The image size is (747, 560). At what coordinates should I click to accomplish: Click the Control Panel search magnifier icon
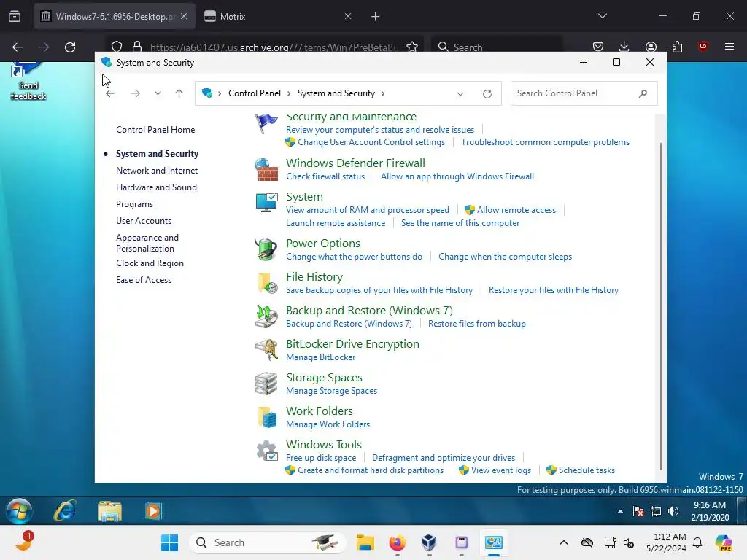pos(643,93)
